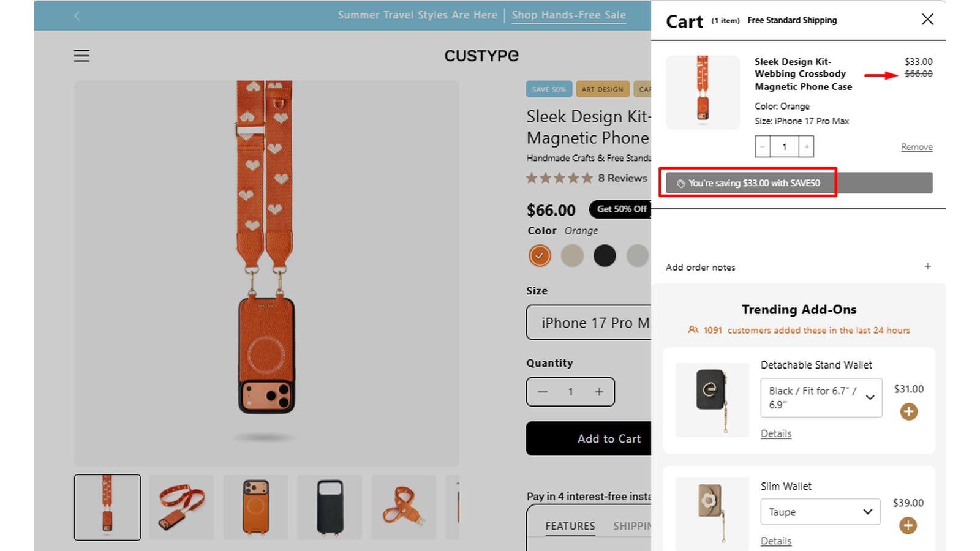Click the $66.00 product price
The width and height of the screenshot is (980, 551).
click(551, 210)
